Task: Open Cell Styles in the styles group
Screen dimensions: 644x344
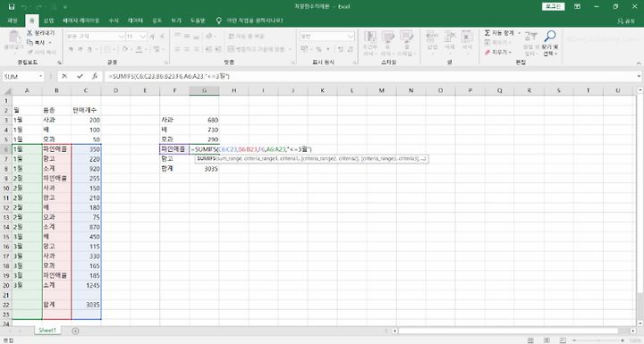Action: (x=406, y=44)
